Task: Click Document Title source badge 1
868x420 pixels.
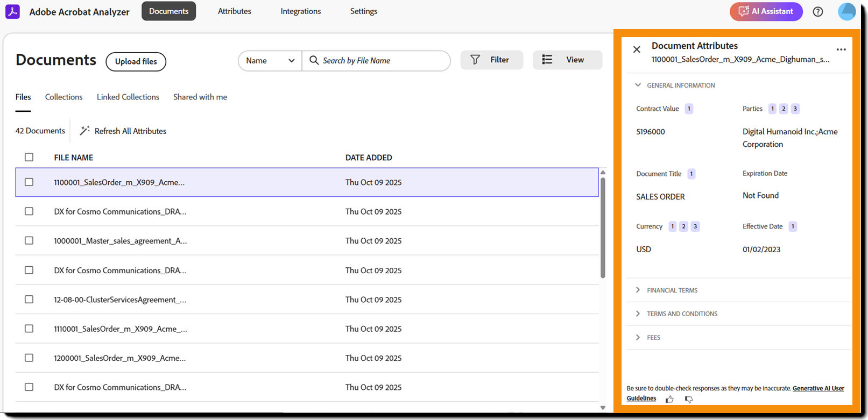Action: click(691, 174)
